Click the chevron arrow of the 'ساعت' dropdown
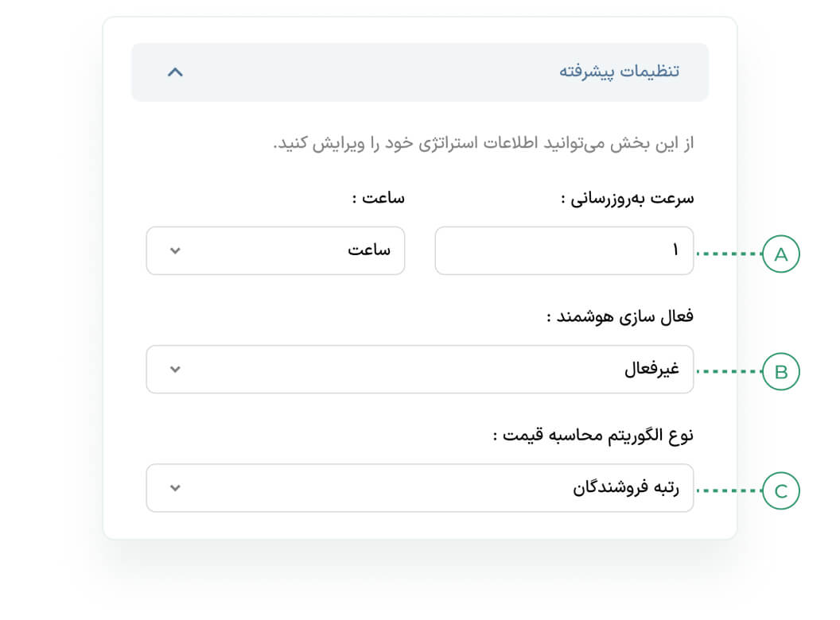 coord(176,251)
